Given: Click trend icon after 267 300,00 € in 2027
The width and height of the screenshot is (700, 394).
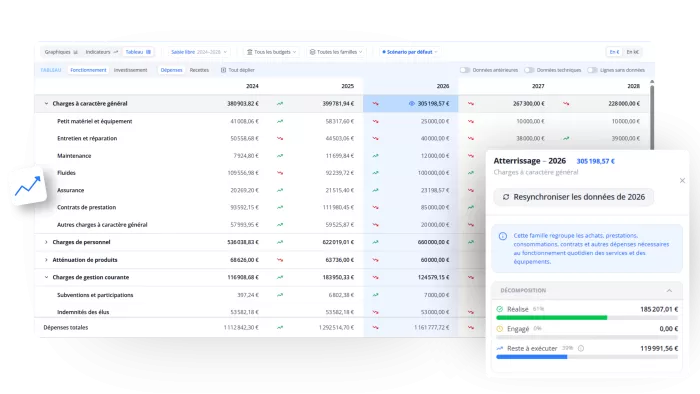Looking at the screenshot, I should 566,104.
